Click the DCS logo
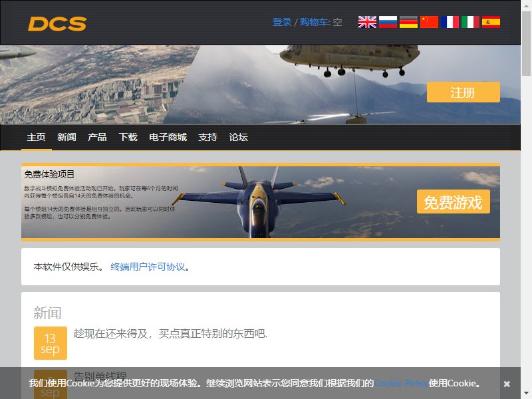 [57, 24]
